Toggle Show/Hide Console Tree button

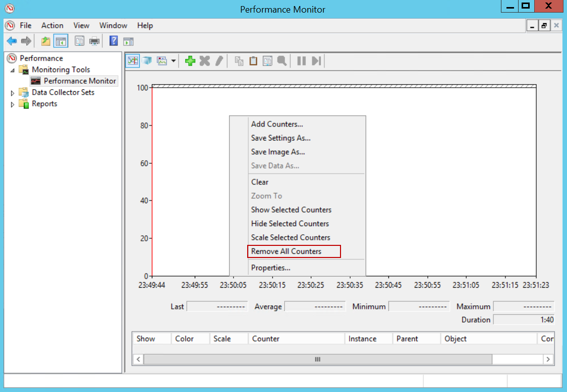61,41
